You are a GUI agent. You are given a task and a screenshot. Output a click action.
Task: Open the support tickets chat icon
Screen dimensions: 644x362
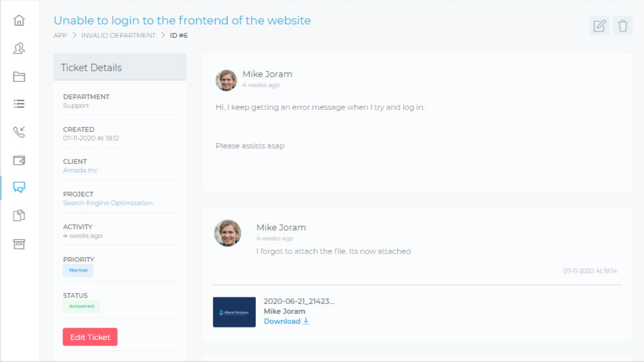tap(19, 187)
